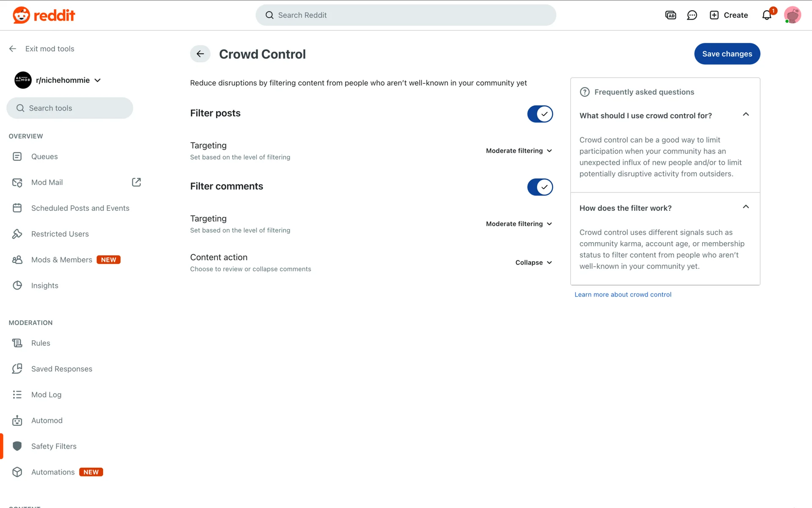Click the Insights chart icon
812x508 pixels.
(x=17, y=285)
